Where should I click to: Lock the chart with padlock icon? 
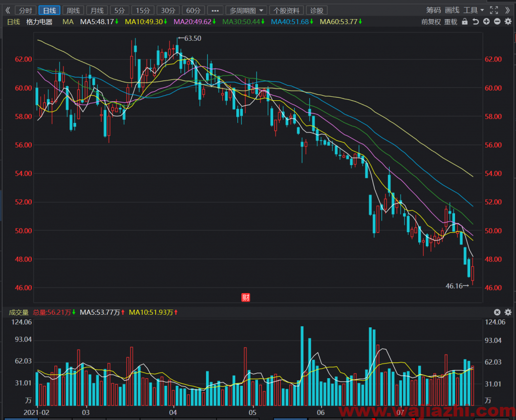[x=465, y=22]
